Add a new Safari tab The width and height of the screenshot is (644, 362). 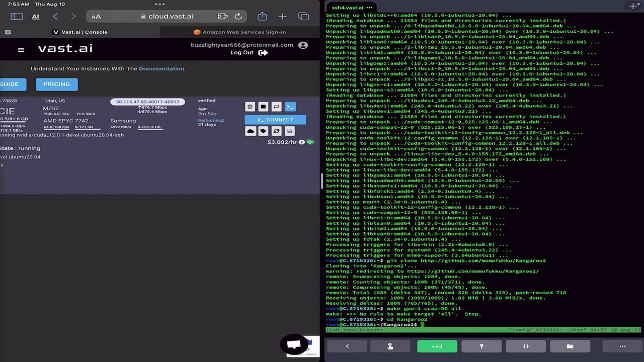tap(283, 16)
